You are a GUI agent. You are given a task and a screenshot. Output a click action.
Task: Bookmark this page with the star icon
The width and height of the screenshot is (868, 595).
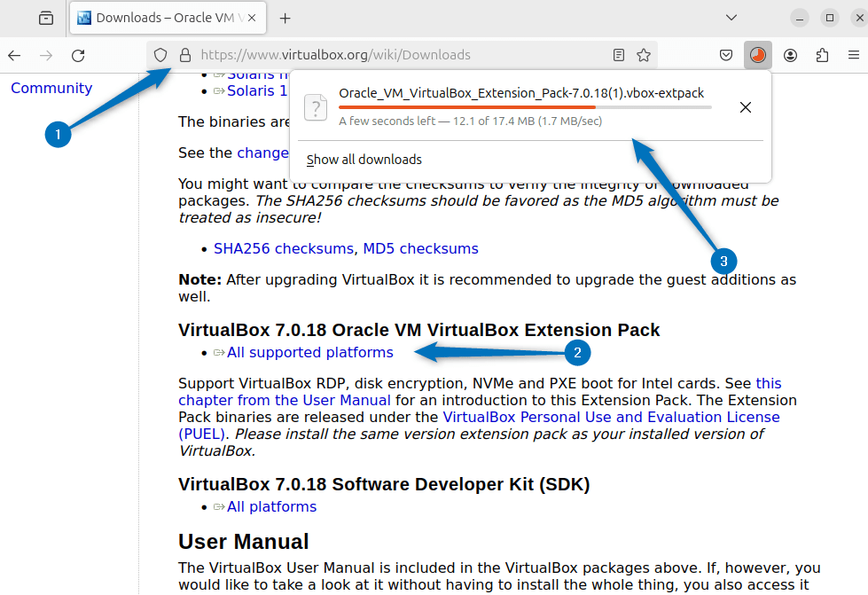(x=644, y=55)
